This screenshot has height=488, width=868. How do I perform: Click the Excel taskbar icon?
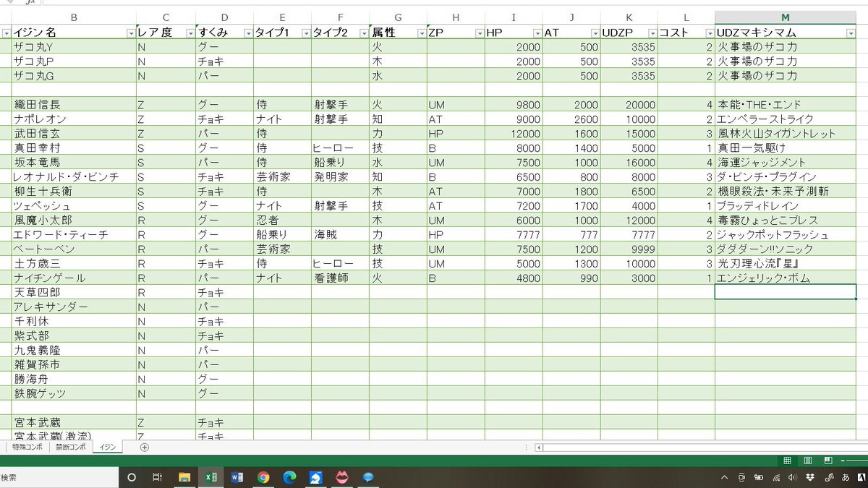tap(210, 477)
